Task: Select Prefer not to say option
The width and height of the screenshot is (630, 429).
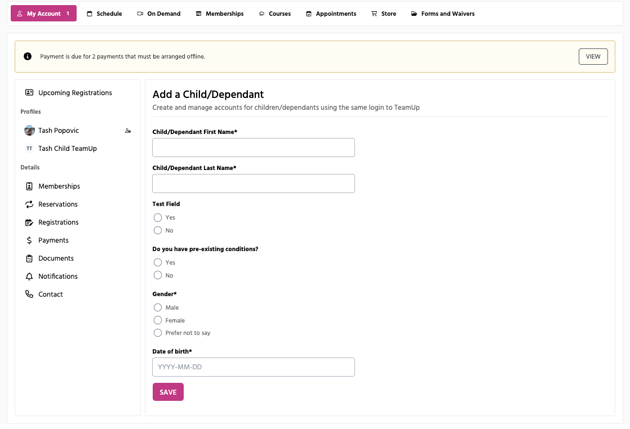Action: (158, 333)
